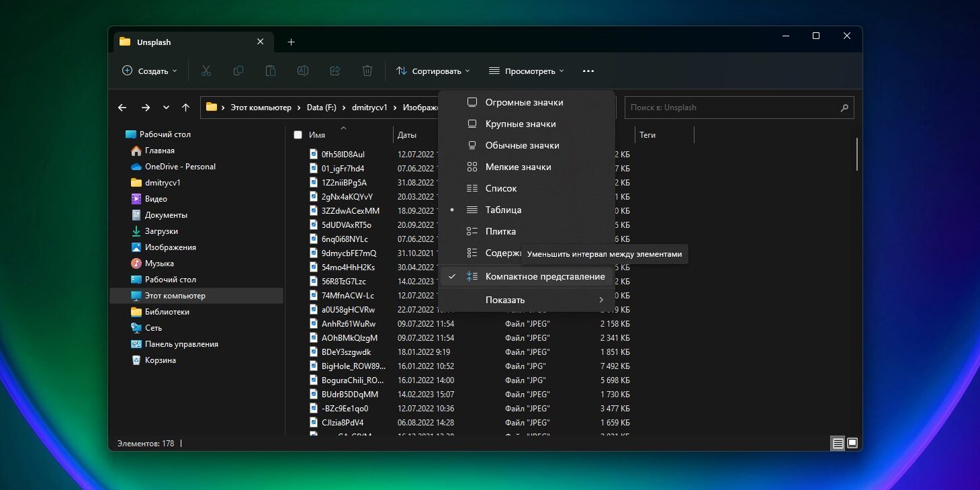Click the search field Поиск в: Unsplash
The width and height of the screenshot is (980, 490).
[x=731, y=108]
